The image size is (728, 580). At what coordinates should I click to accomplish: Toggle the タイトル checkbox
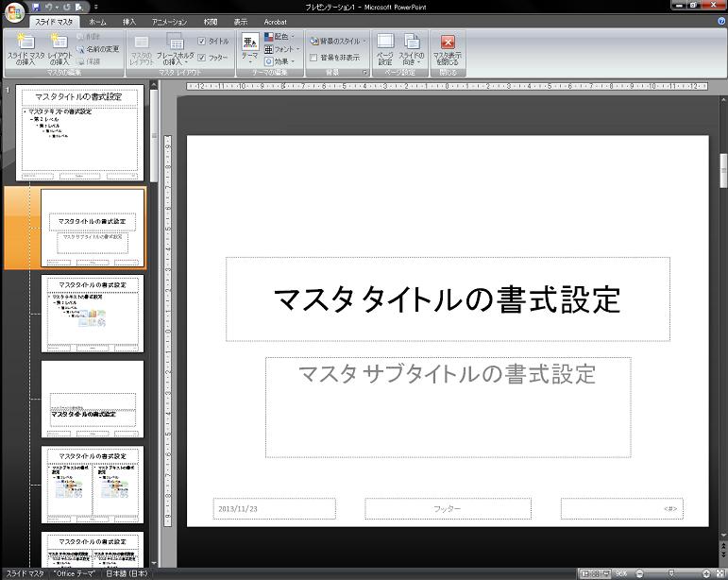[x=201, y=41]
